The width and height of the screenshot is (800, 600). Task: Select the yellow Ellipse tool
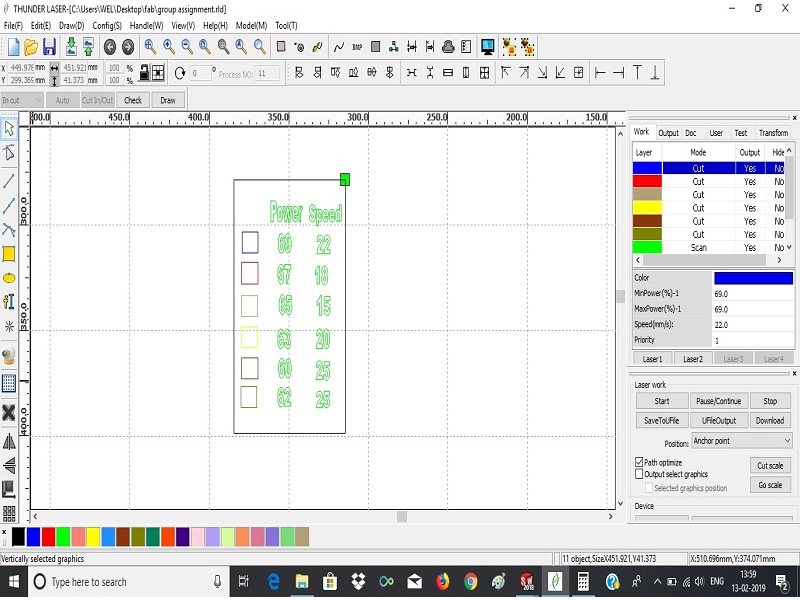pyautogui.click(x=9, y=278)
